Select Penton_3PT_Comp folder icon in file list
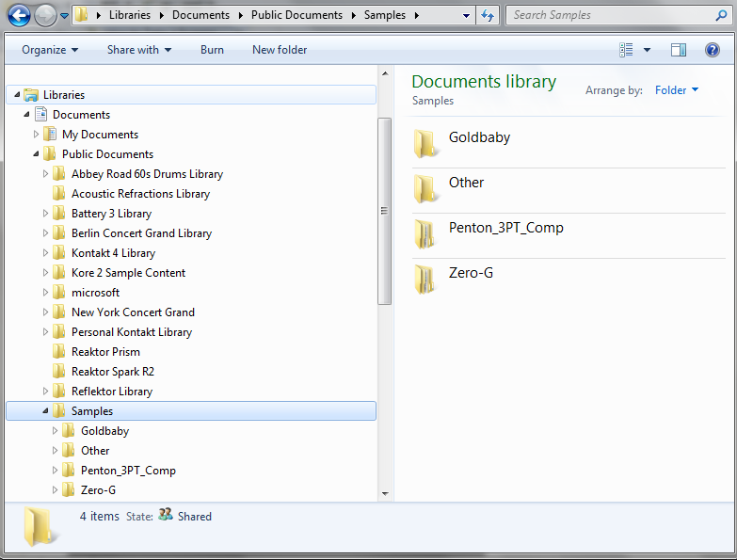 [425, 233]
